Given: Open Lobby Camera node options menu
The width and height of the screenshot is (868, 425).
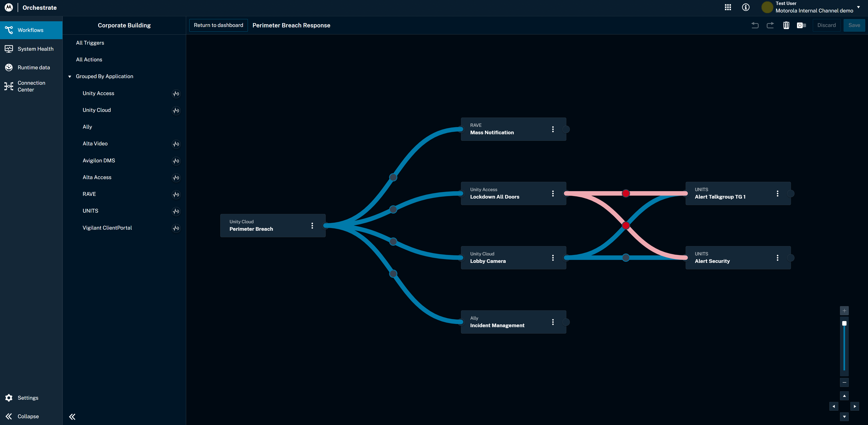Looking at the screenshot, I should 553,258.
